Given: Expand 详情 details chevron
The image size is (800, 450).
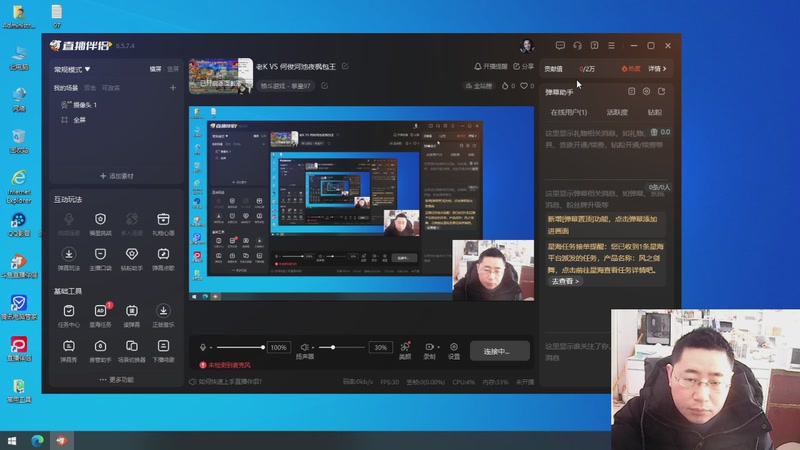Looking at the screenshot, I should coord(657,68).
